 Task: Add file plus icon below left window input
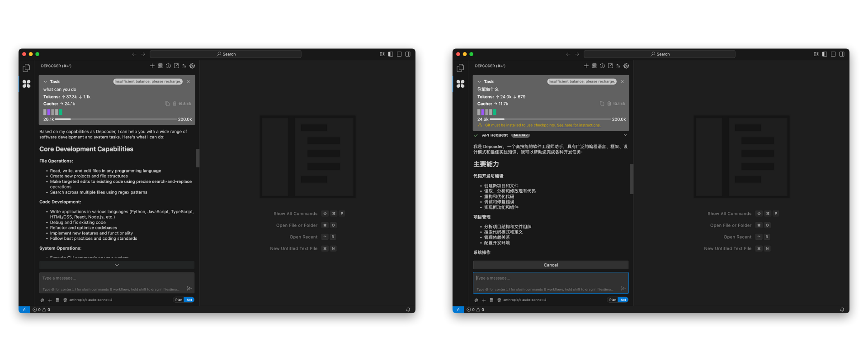(50, 300)
